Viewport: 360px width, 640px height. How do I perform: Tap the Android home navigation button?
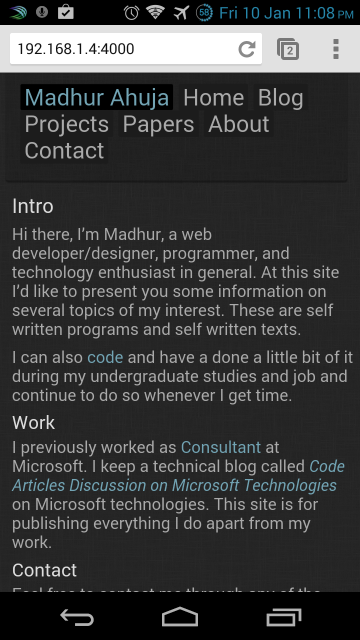pyautogui.click(x=180, y=616)
